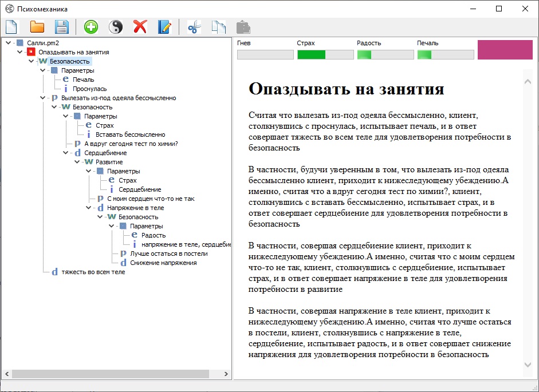Screen dimensions: 539x392
Task: Select the Печаль tree item
Action: [x=83, y=80]
